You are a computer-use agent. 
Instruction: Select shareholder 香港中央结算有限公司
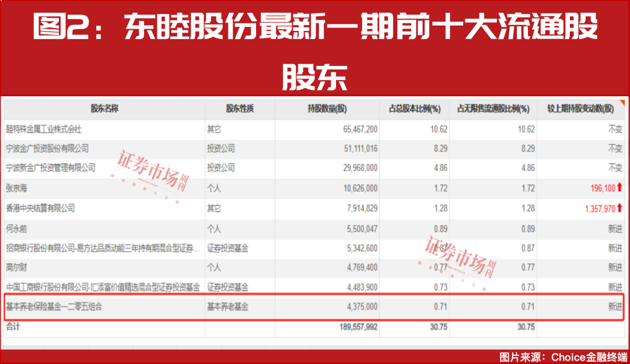[x=40, y=208]
